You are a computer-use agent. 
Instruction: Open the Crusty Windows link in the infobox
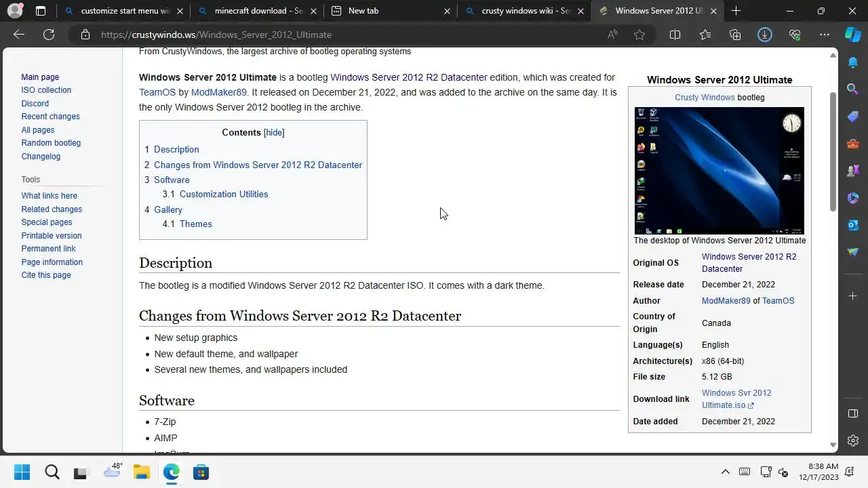point(705,98)
